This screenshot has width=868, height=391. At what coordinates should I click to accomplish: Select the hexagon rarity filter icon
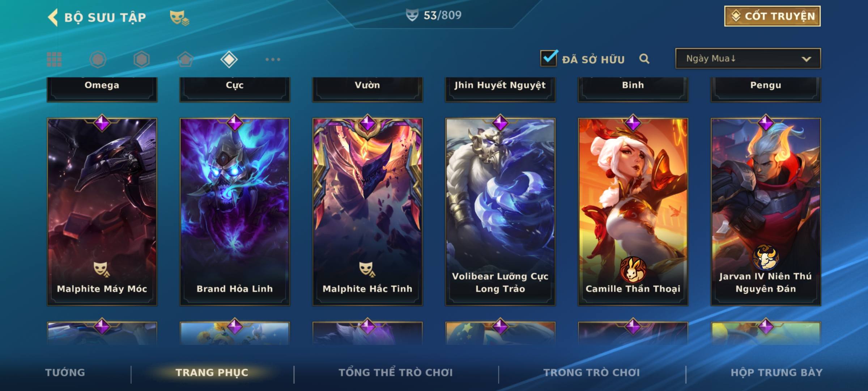tap(141, 59)
